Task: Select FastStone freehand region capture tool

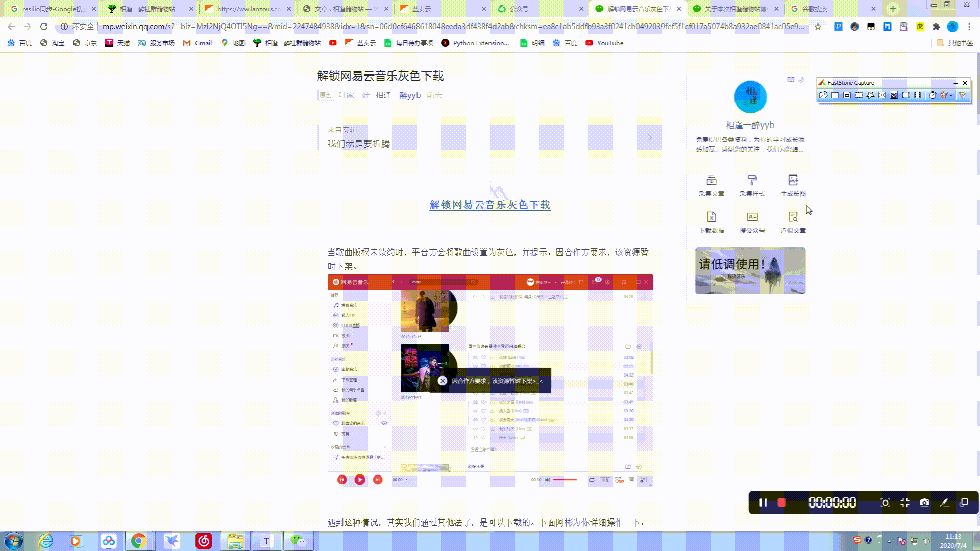Action: (x=870, y=95)
